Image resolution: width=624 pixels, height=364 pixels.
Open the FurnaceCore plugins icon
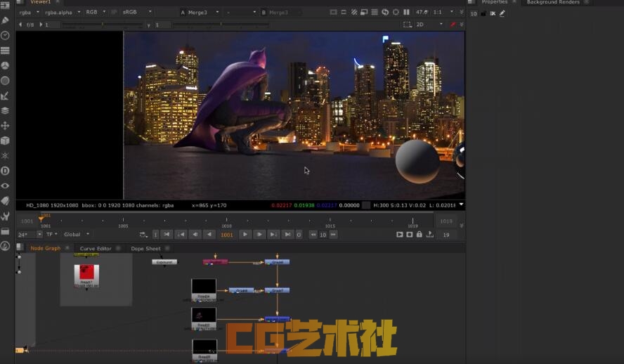pos(5,246)
